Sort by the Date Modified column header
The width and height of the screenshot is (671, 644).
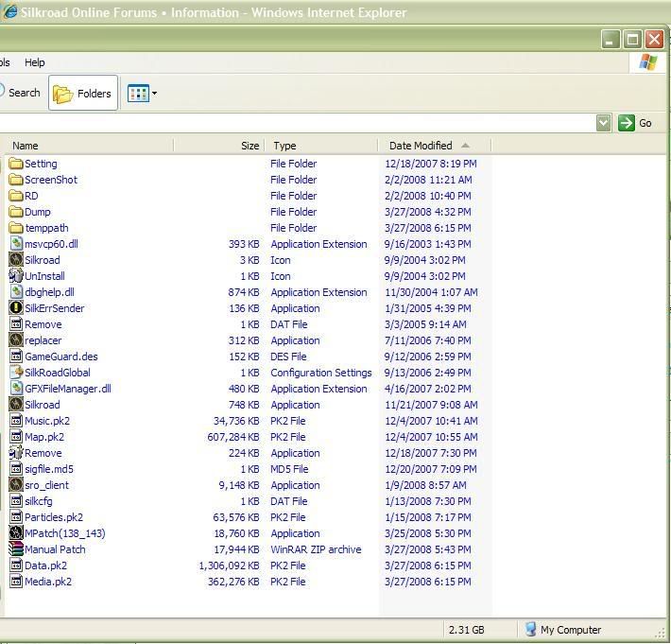tap(435, 146)
